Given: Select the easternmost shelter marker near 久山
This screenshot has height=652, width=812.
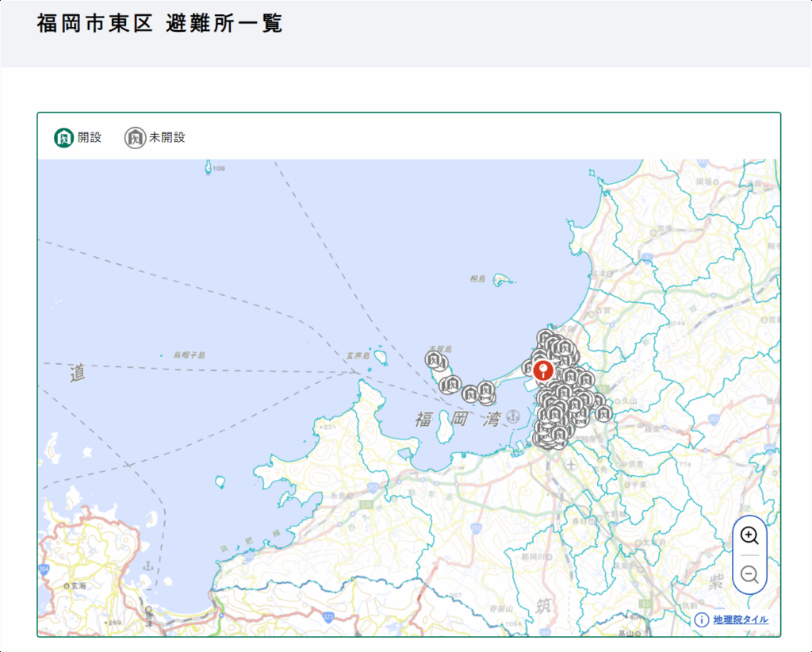Looking at the screenshot, I should click(603, 413).
